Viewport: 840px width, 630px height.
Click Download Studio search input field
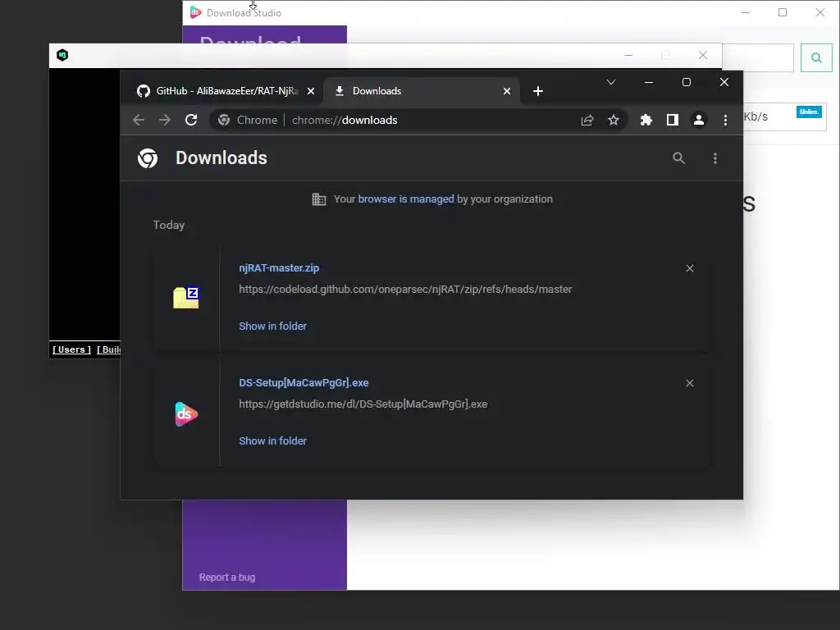coord(758,57)
